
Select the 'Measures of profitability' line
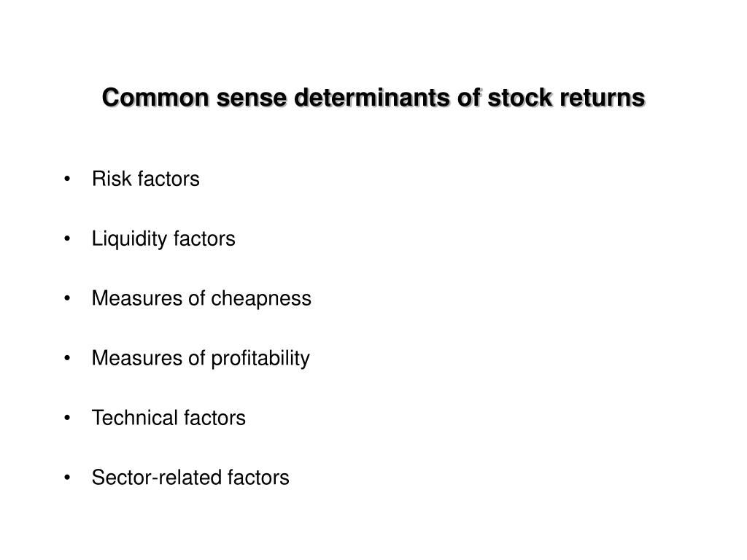[201, 359]
